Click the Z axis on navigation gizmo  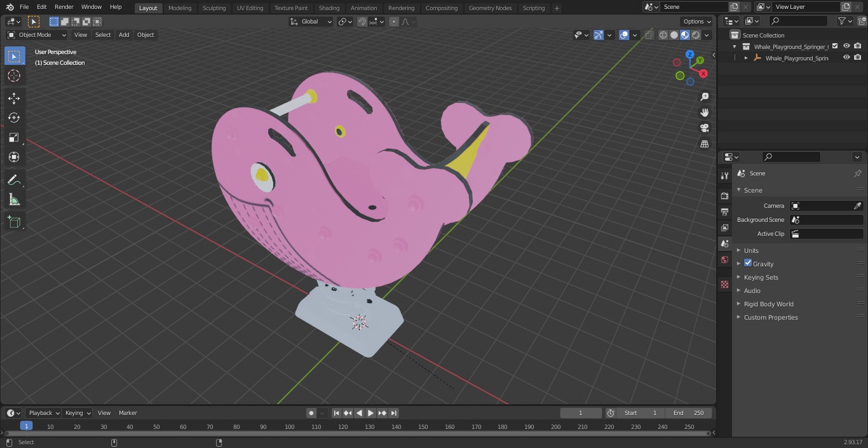690,55
